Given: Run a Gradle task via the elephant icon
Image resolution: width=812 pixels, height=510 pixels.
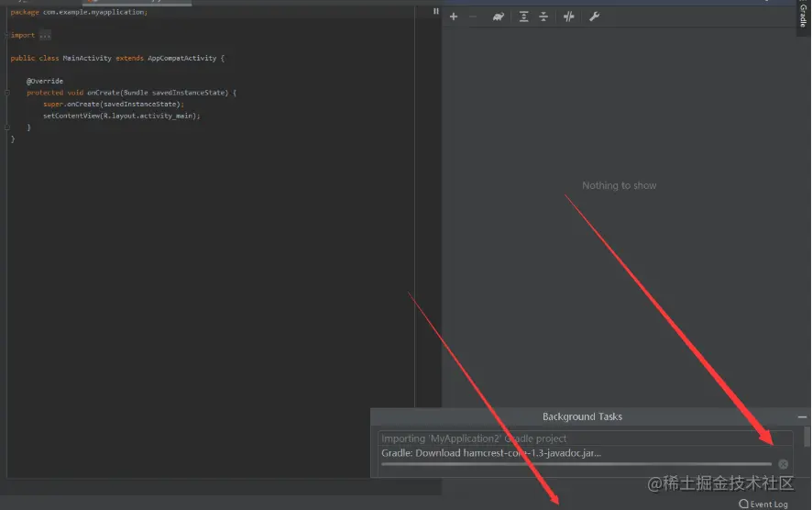Looking at the screenshot, I should tap(499, 17).
